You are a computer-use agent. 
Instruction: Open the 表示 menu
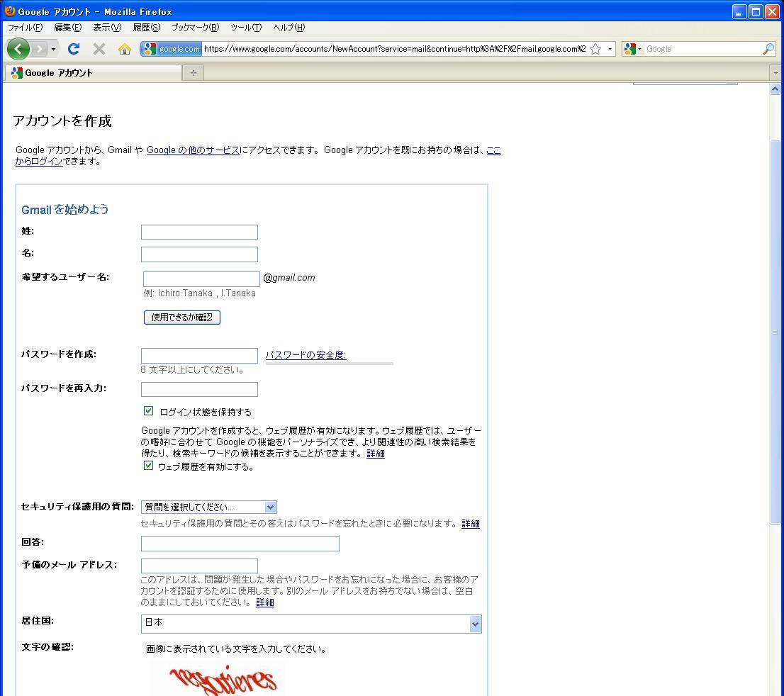tap(107, 28)
